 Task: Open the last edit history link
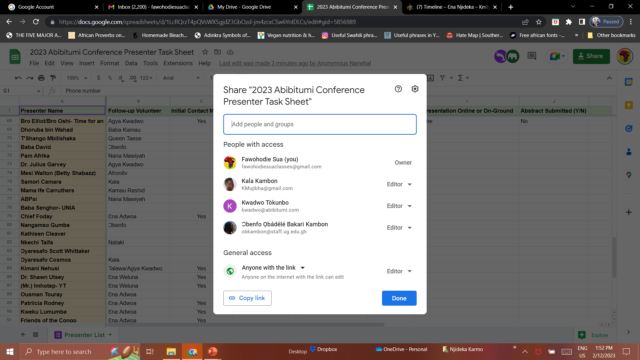tap(295, 63)
